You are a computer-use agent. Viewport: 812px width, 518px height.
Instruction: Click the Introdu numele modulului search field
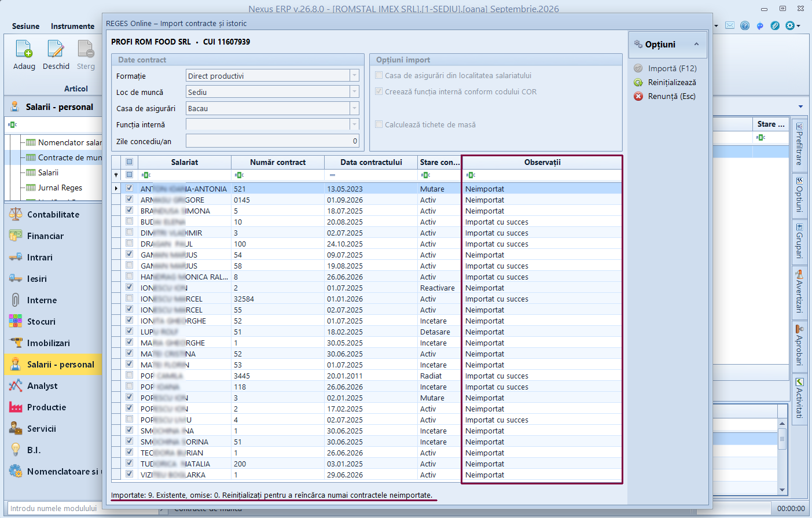(x=84, y=509)
